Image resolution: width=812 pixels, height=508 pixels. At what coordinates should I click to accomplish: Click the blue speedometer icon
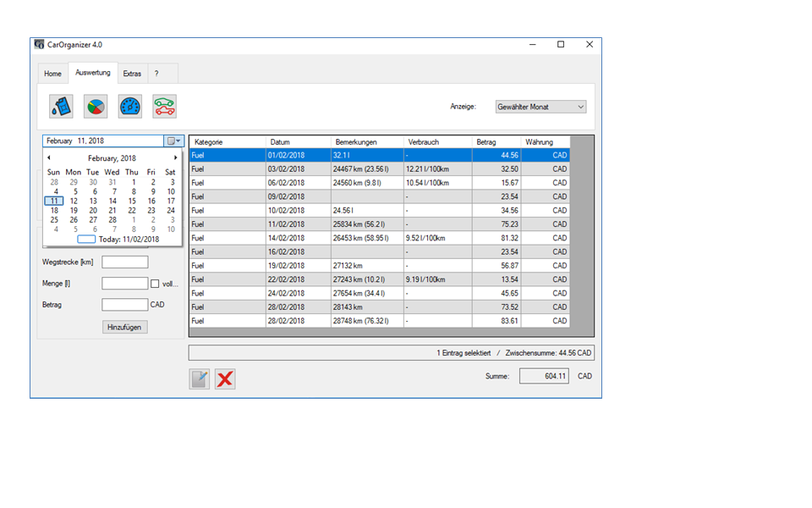point(130,107)
